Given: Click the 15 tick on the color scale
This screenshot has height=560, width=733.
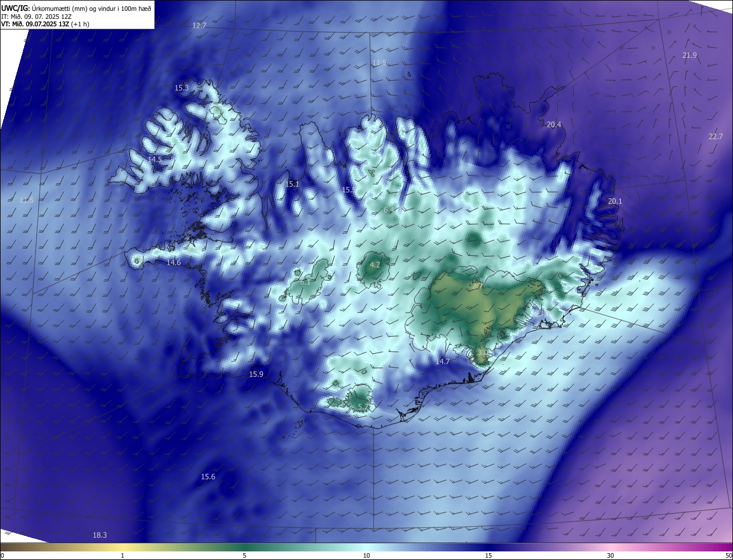Looking at the screenshot, I should coord(488,555).
